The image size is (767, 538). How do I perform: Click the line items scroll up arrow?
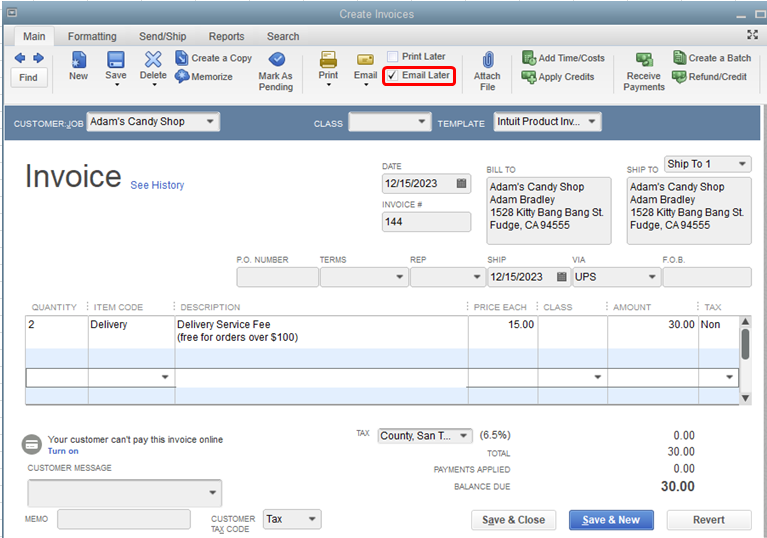[x=745, y=321]
